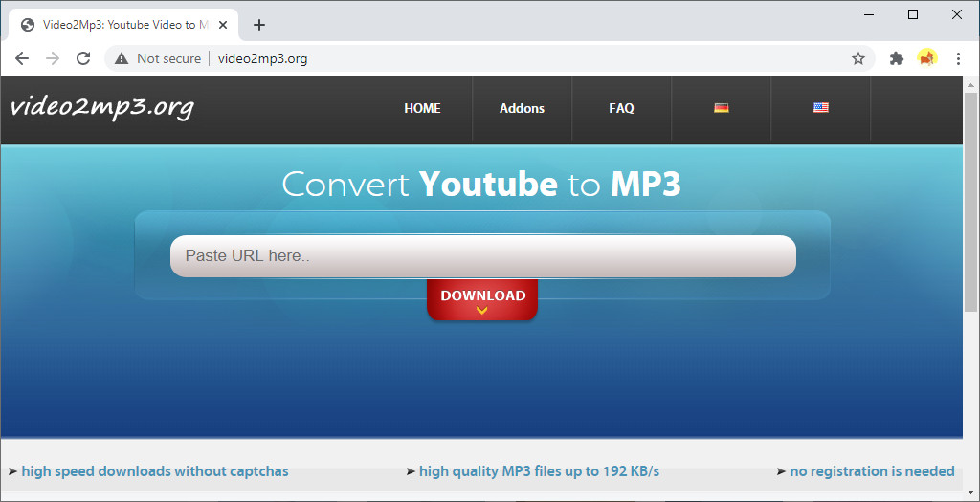980x502 pixels.
Task: Click the page vertical scrollbar thumb
Action: [x=970, y=201]
